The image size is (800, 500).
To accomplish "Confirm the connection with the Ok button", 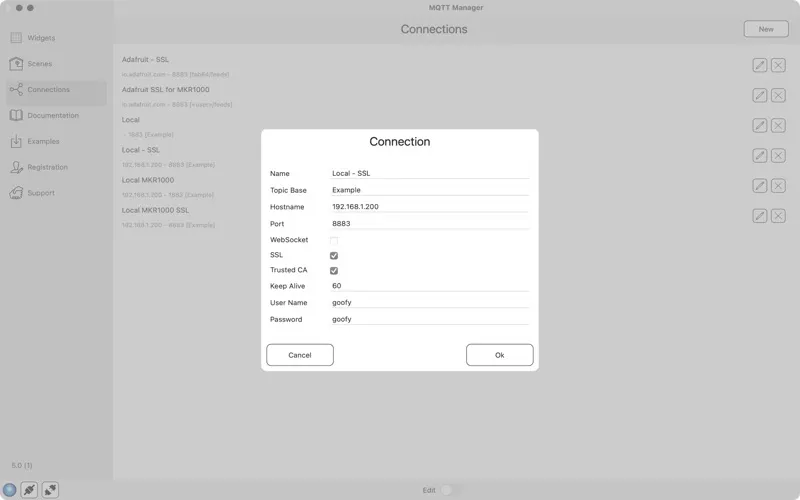I will (x=499, y=355).
